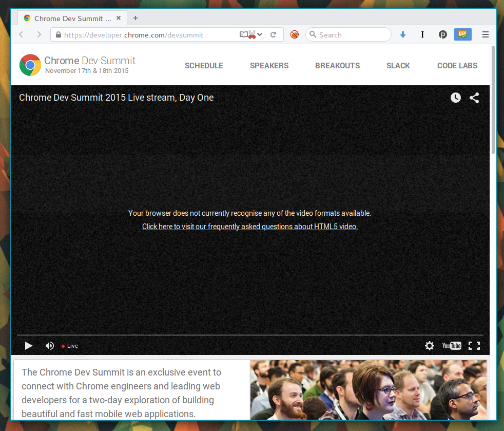Mute the video volume
This screenshot has height=431, width=504.
click(x=49, y=346)
